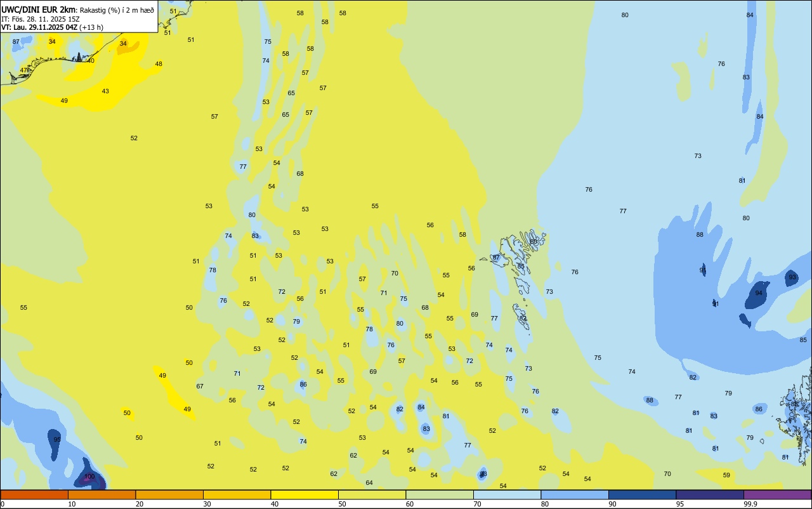
Task: Click the '20' legend scale label
Action: (140, 504)
